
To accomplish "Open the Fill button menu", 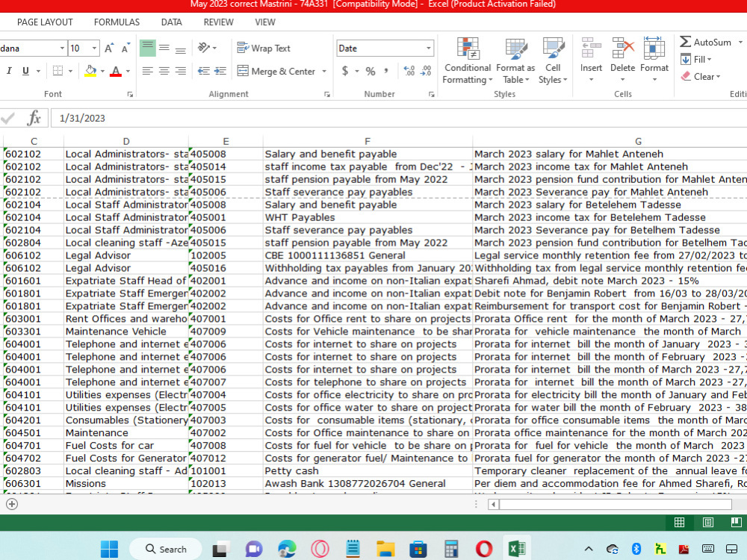I will pyautogui.click(x=696, y=60).
